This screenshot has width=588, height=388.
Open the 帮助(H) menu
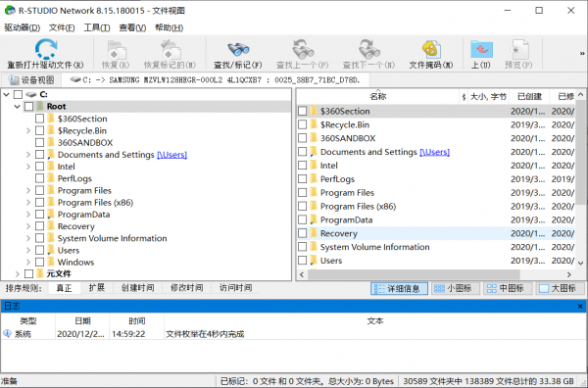point(170,27)
